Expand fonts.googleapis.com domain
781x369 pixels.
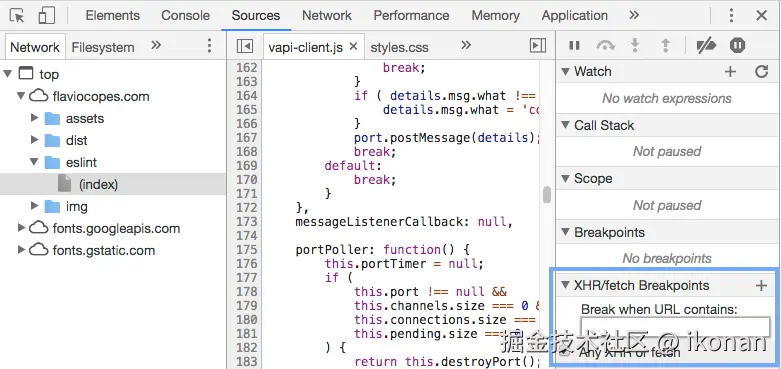pyautogui.click(x=21, y=228)
